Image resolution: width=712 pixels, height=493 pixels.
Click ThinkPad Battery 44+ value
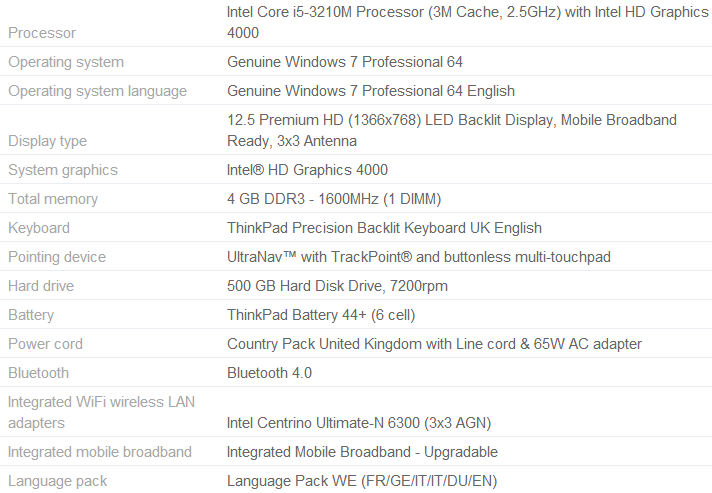(x=321, y=316)
